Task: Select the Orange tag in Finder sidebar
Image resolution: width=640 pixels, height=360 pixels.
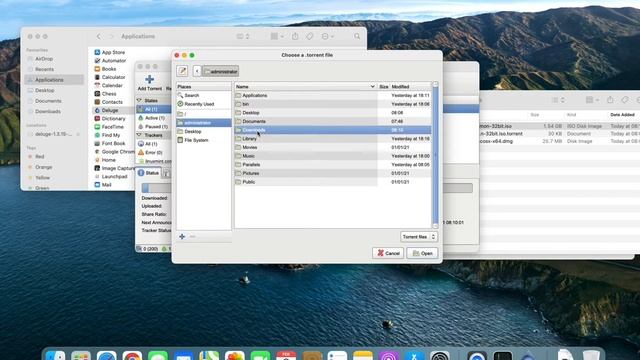Action: click(43, 167)
